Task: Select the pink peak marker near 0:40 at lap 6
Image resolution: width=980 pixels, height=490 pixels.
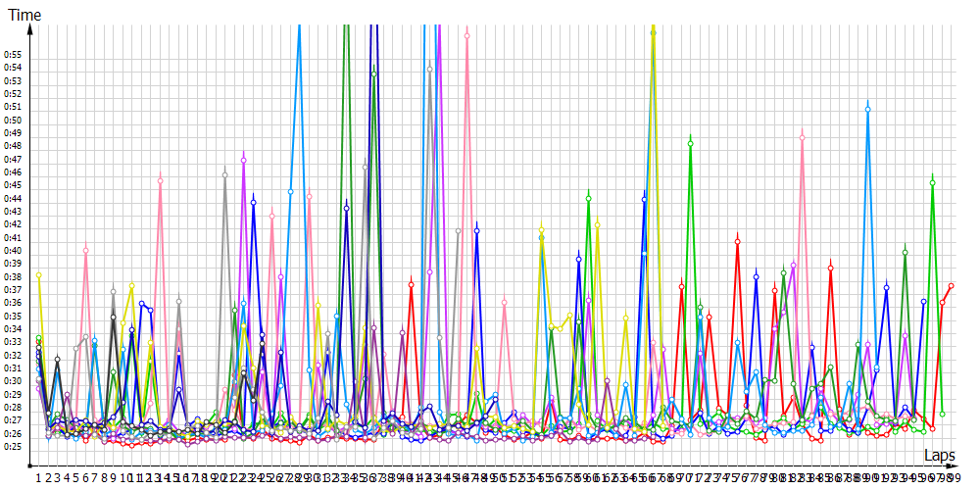Action: [85, 250]
